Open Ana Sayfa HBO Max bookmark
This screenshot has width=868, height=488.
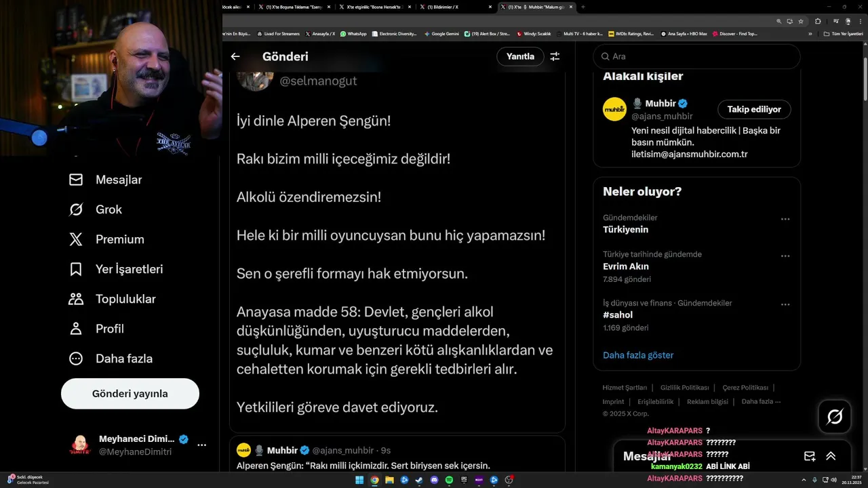[684, 33]
